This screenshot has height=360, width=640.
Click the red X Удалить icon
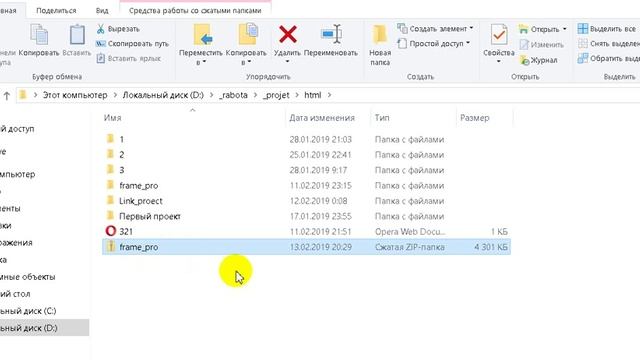[288, 34]
